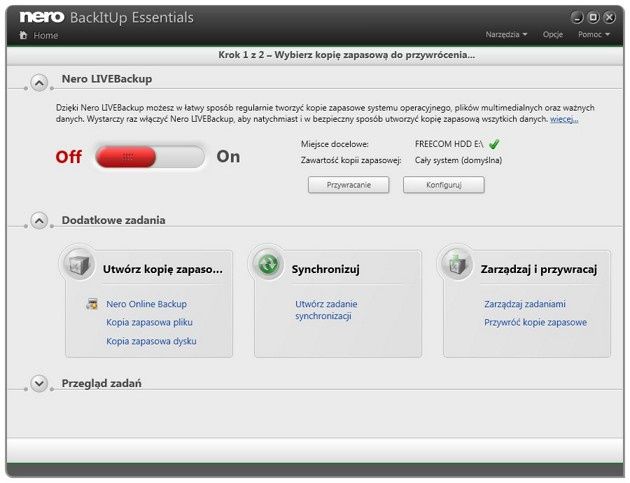Close the Nero BackItUp window
Image resolution: width=630 pixels, height=483 pixels.
coord(609,17)
